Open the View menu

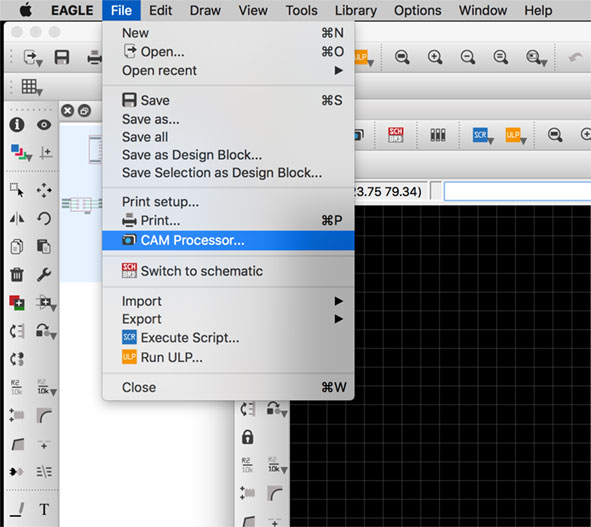click(253, 10)
